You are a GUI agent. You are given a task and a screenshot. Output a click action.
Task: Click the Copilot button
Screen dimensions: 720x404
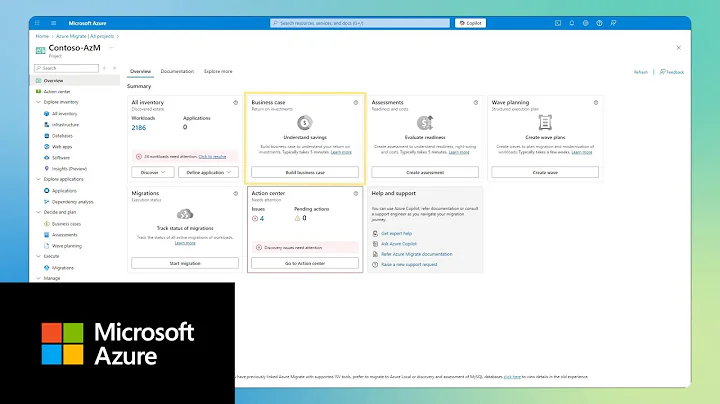(471, 23)
